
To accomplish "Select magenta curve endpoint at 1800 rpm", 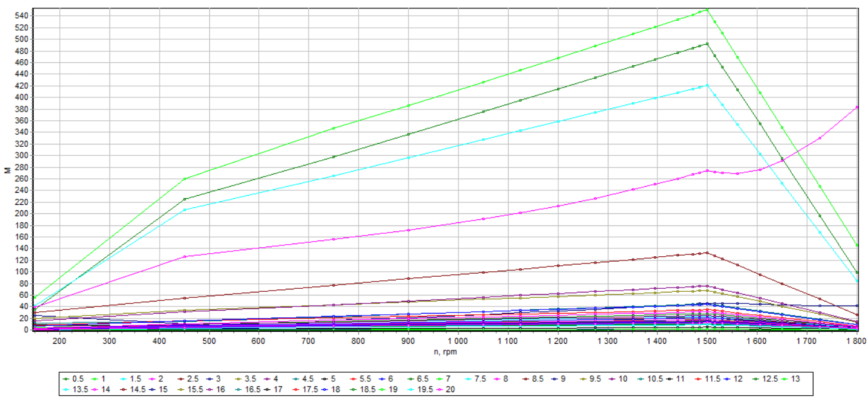I will pos(857,107).
